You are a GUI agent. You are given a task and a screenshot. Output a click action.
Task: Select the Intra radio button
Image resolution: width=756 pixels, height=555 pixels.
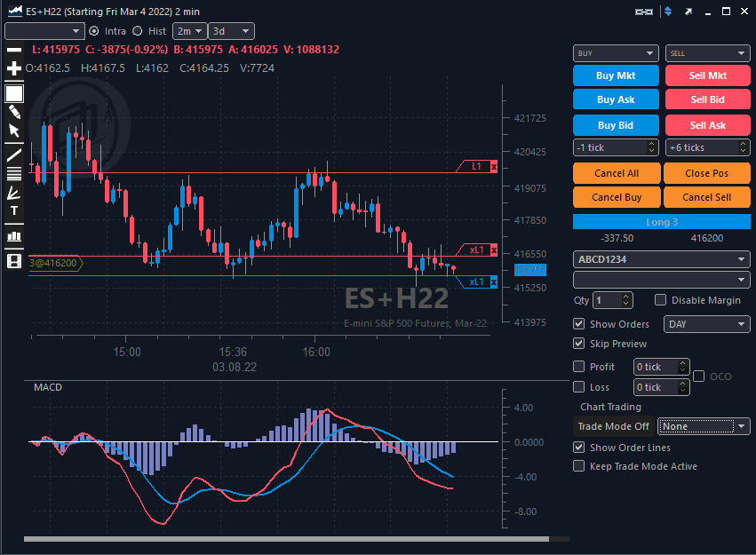(x=94, y=31)
